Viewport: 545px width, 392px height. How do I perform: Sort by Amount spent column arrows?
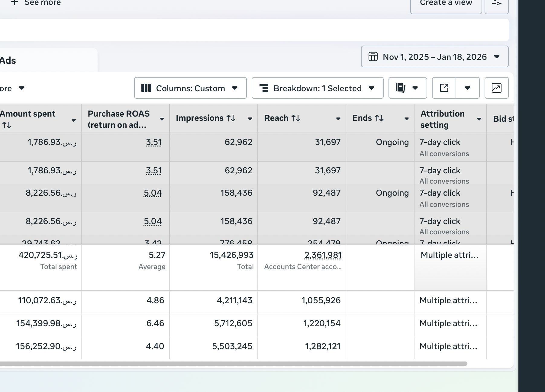pyautogui.click(x=7, y=125)
